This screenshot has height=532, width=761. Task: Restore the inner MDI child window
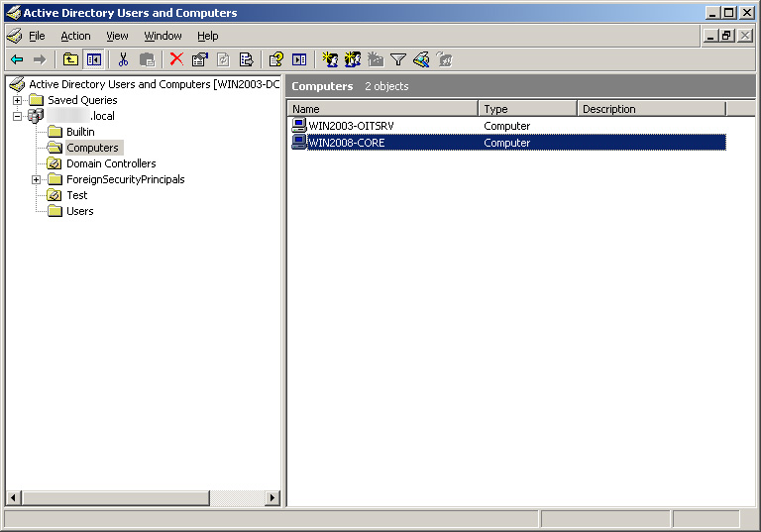726,36
